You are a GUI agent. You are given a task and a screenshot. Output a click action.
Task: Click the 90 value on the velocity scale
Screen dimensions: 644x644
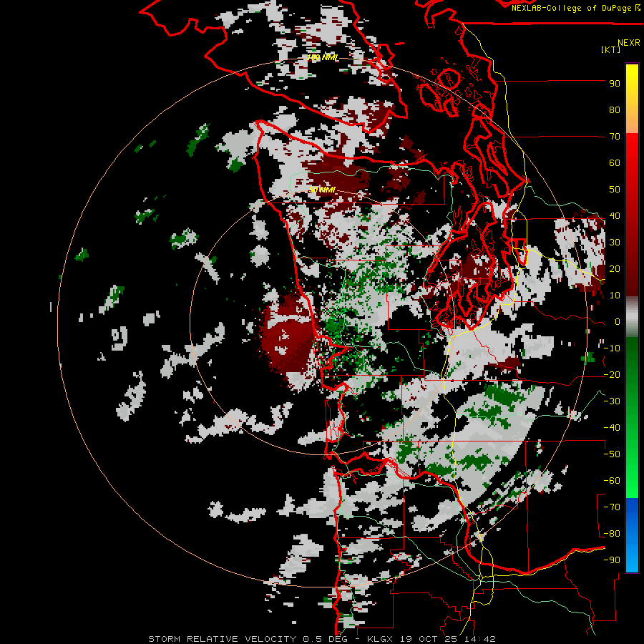(x=615, y=84)
